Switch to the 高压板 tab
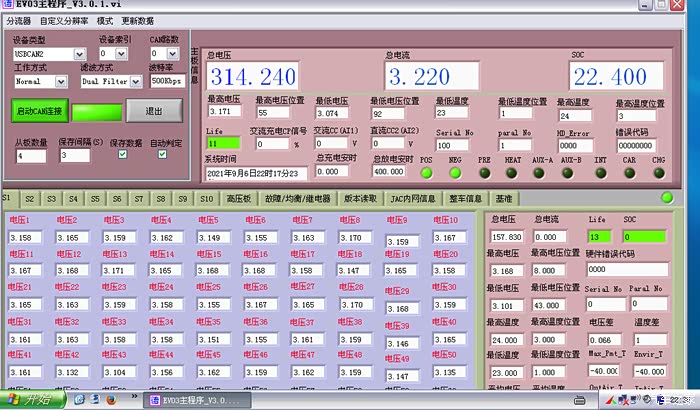 click(x=241, y=199)
